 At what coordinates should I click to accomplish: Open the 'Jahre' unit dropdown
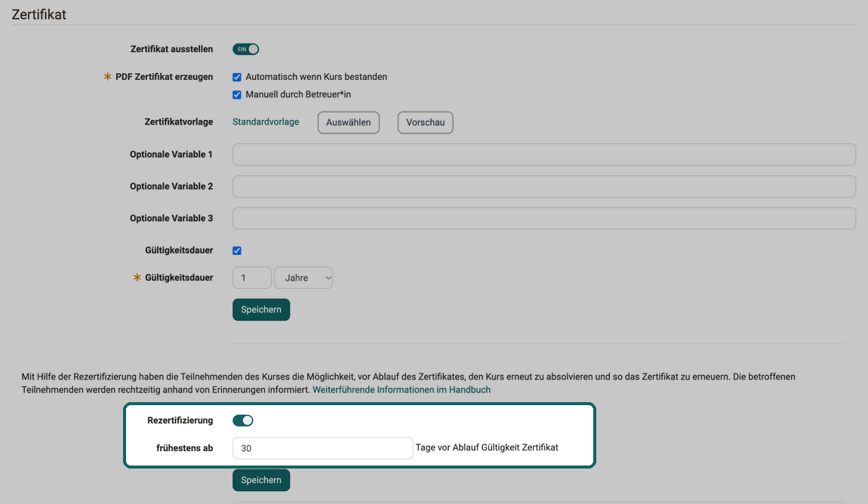[x=303, y=278]
